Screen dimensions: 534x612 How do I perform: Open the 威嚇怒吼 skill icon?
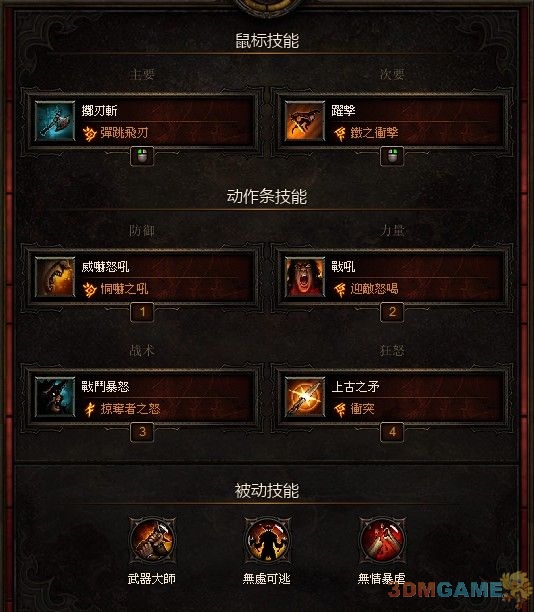[55, 277]
